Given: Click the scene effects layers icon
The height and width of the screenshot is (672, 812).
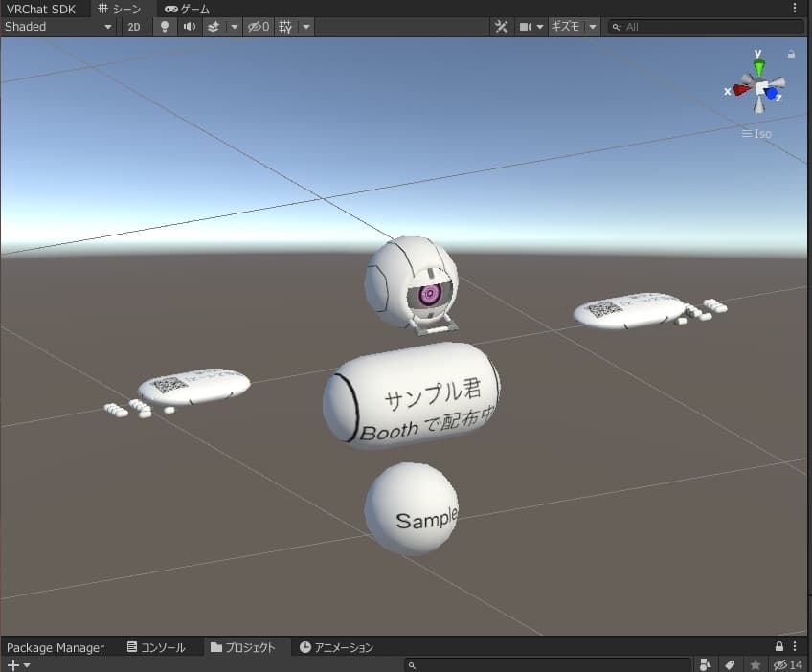Looking at the screenshot, I should [214, 27].
